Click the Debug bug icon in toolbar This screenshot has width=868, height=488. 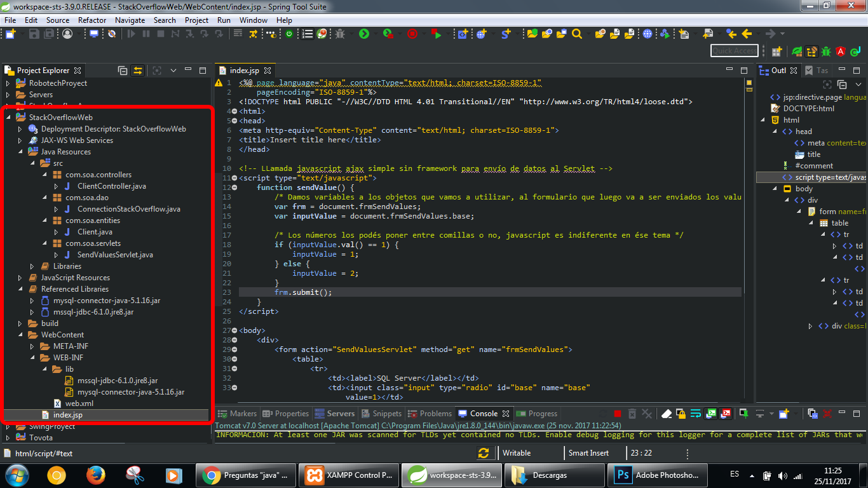(340, 34)
